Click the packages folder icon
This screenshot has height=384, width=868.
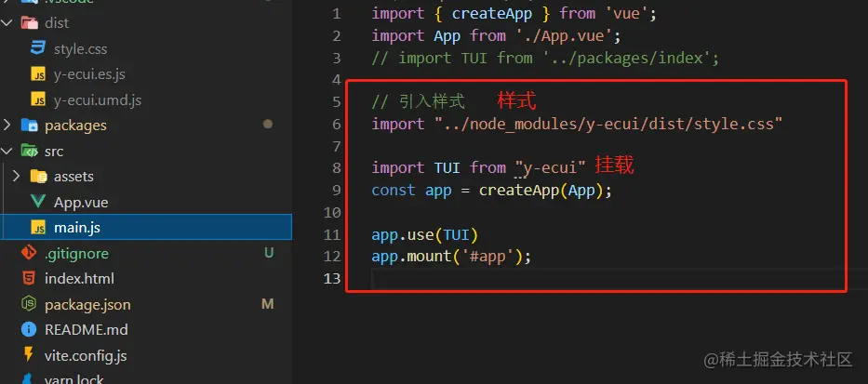pos(29,126)
